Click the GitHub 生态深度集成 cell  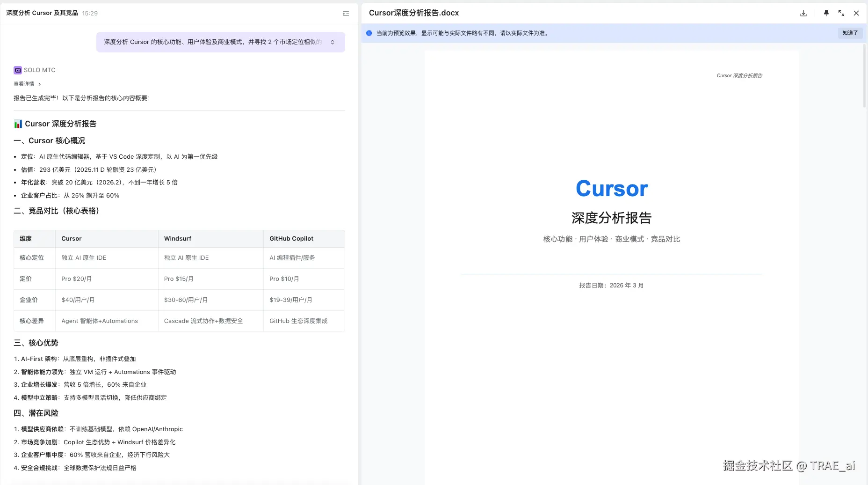coord(298,321)
